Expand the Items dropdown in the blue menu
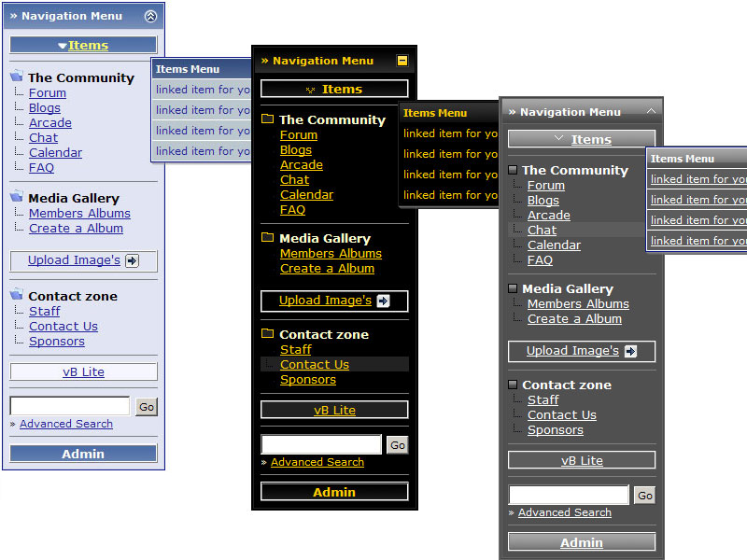Image resolution: width=747 pixels, height=560 pixels. tap(83, 45)
